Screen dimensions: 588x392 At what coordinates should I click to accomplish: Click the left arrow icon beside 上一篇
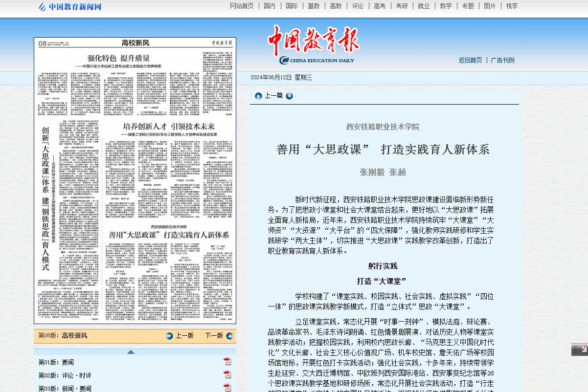(258, 96)
